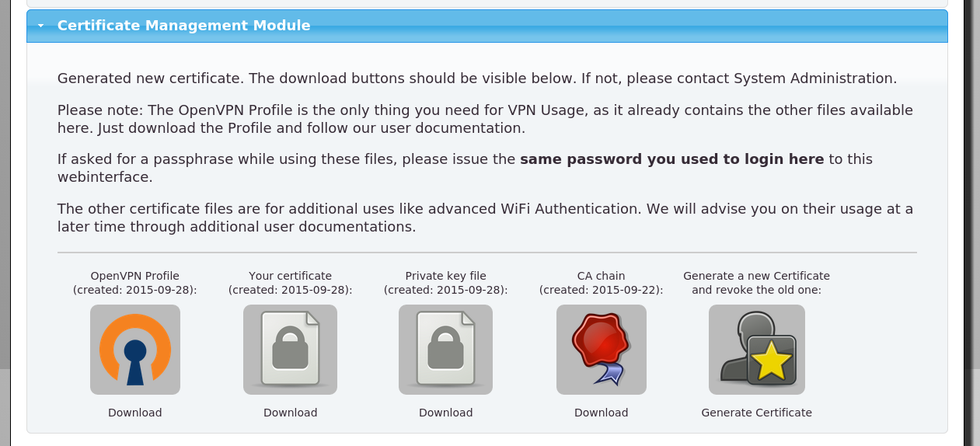Click Download text under CA chain

(601, 413)
